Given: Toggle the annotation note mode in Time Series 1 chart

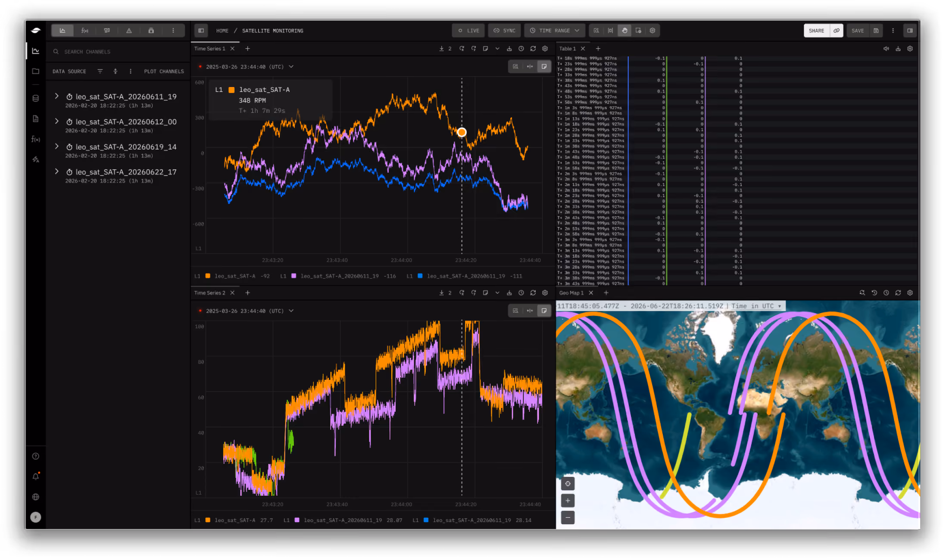Looking at the screenshot, I should (544, 66).
